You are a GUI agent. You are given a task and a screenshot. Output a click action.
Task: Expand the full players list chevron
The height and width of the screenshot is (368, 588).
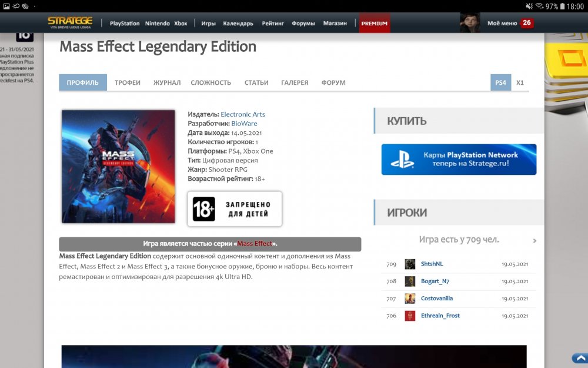pos(534,240)
